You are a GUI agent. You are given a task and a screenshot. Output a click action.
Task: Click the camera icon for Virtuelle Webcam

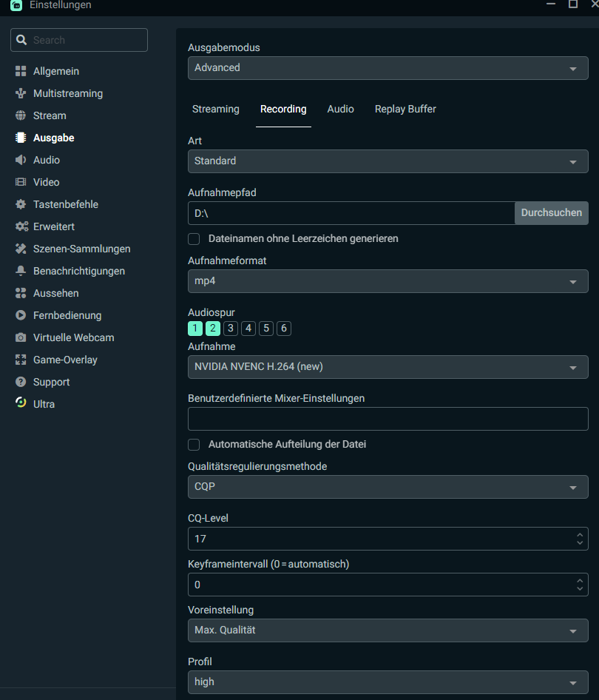point(21,337)
